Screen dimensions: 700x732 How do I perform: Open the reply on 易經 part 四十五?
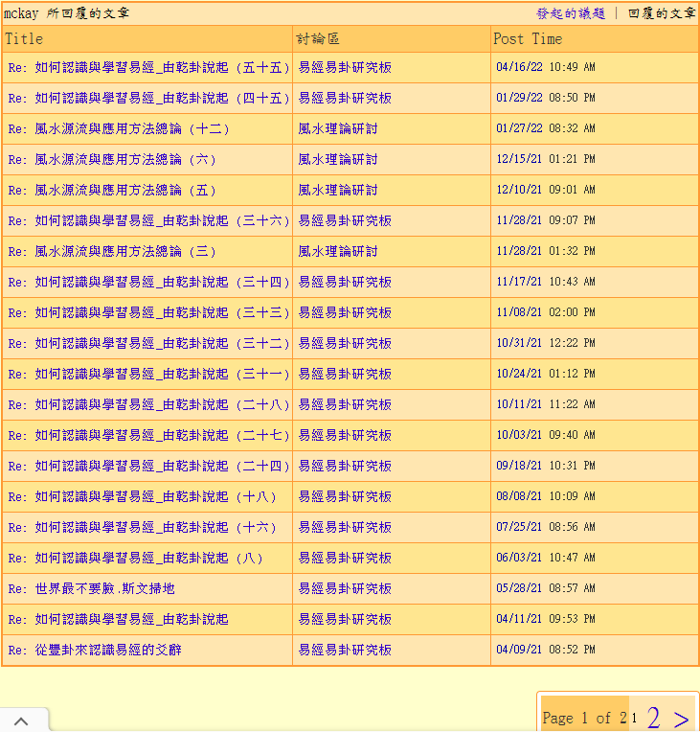pyautogui.click(x=148, y=99)
